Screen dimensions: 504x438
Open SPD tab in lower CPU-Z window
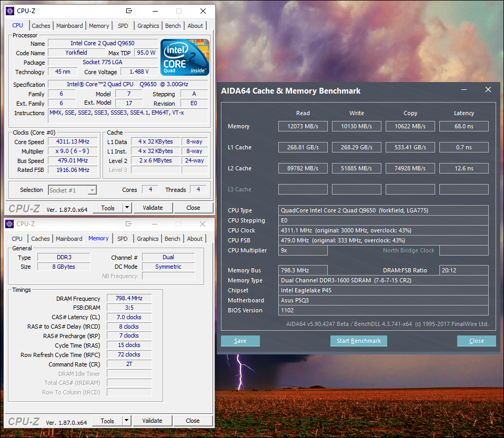tap(123, 239)
